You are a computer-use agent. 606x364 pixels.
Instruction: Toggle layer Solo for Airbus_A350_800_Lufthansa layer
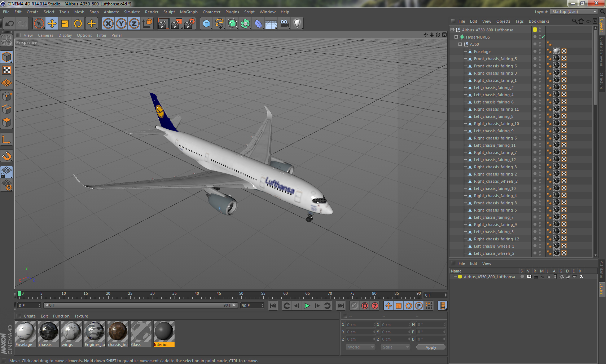522,277
